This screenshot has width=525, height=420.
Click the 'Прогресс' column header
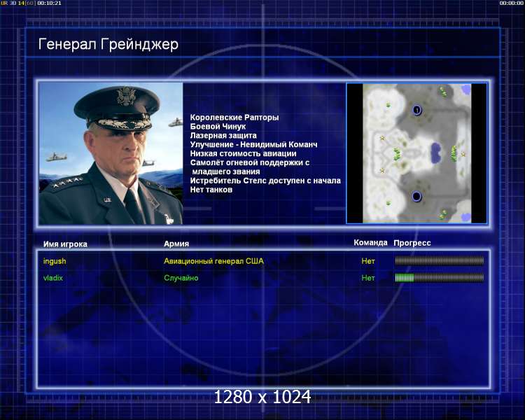click(x=412, y=243)
